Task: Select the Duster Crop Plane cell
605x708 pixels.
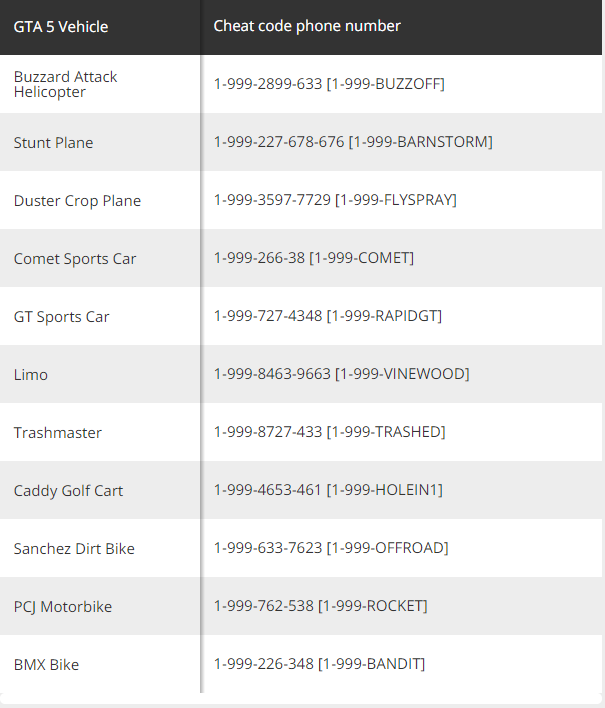Action: (x=77, y=200)
